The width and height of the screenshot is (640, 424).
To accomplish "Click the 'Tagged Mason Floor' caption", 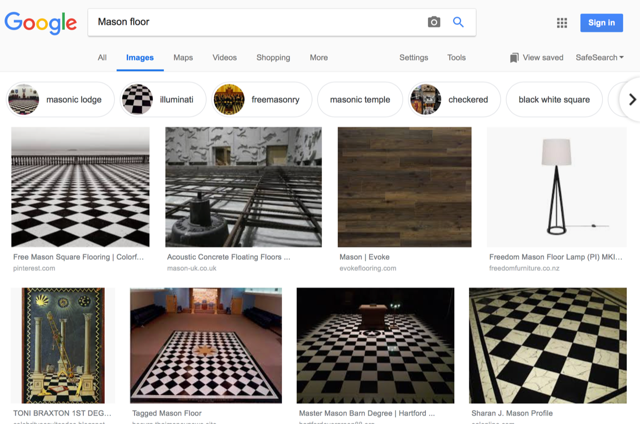I will click(x=167, y=413).
